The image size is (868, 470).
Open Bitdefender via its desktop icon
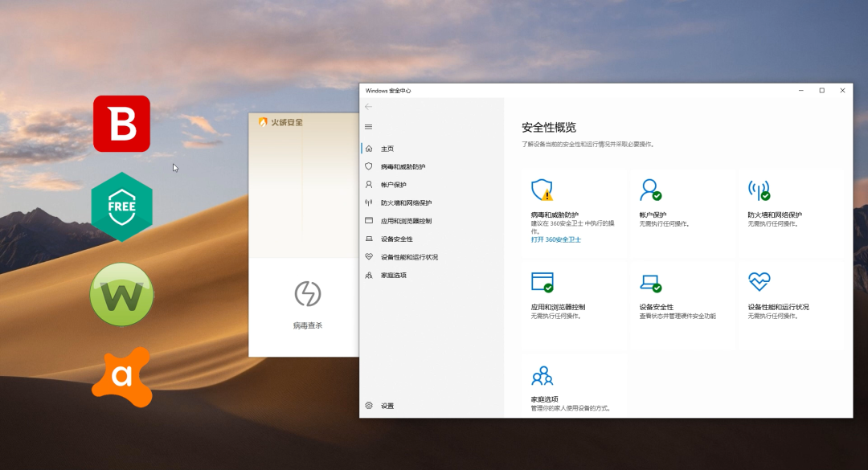pos(121,125)
